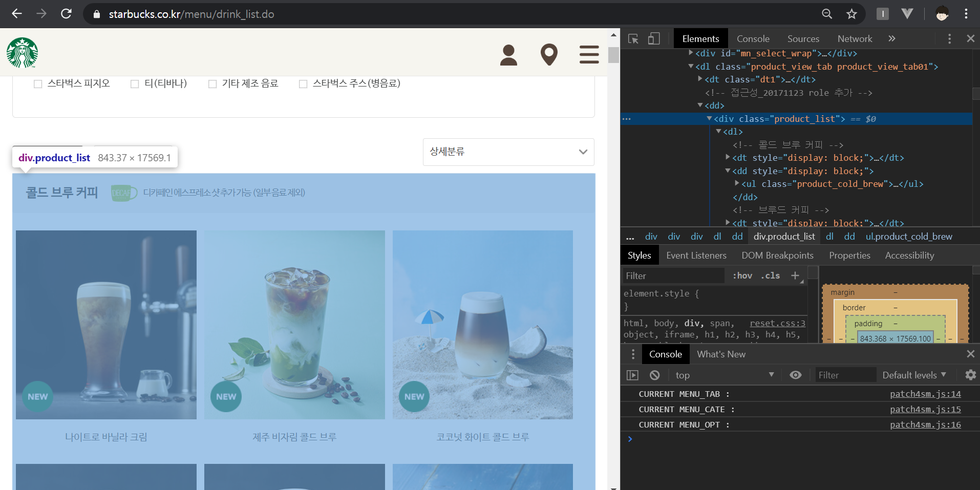The width and height of the screenshot is (980, 490).
Task: Switch to the Elements tab
Action: 700,39
